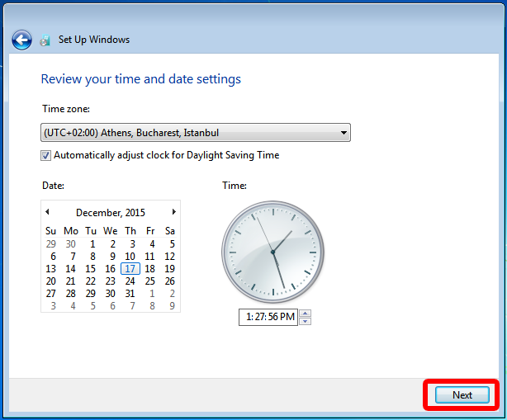Select November 29 in the calendar
The height and width of the screenshot is (420, 507).
[x=50, y=244]
